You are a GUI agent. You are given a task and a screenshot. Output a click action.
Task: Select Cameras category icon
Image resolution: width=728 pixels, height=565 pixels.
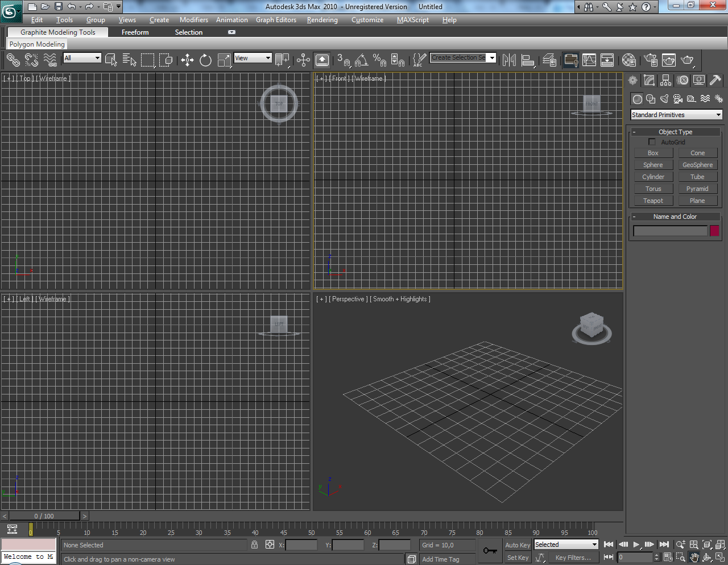tap(678, 99)
